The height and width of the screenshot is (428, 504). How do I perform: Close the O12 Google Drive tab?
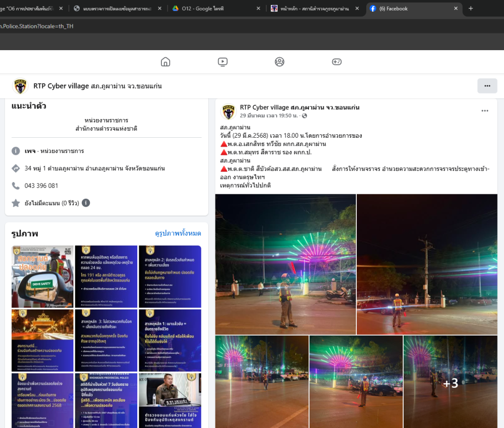(258, 8)
